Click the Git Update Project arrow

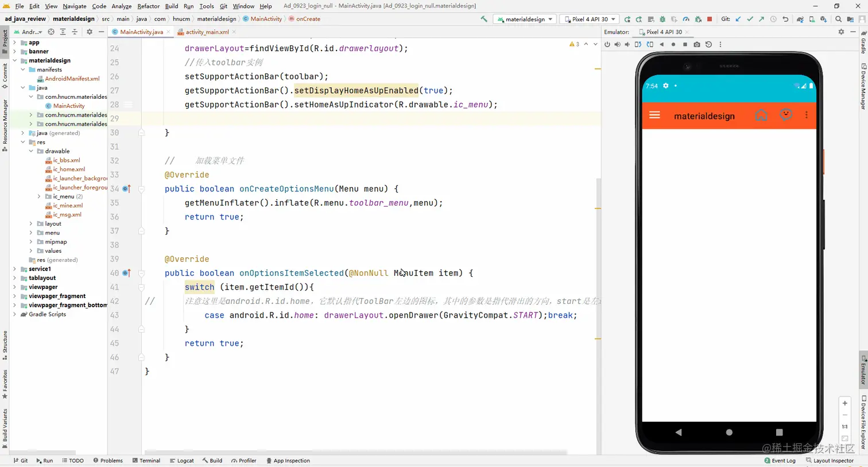(738, 19)
